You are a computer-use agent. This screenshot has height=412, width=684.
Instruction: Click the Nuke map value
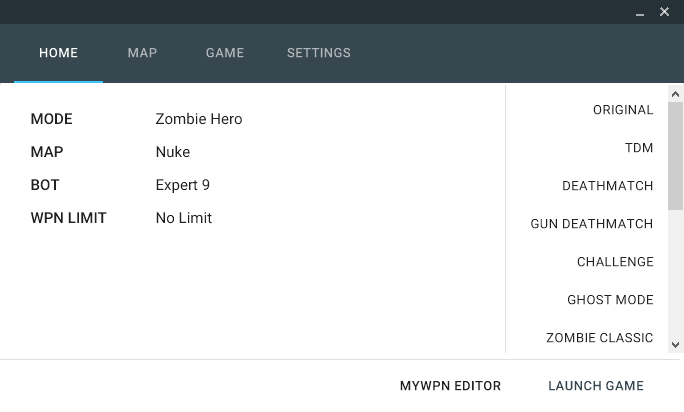point(172,152)
